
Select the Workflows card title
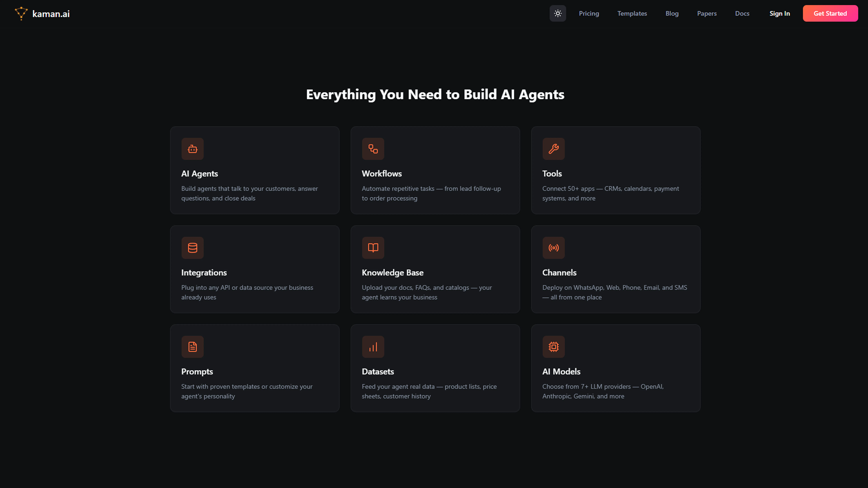(x=382, y=174)
